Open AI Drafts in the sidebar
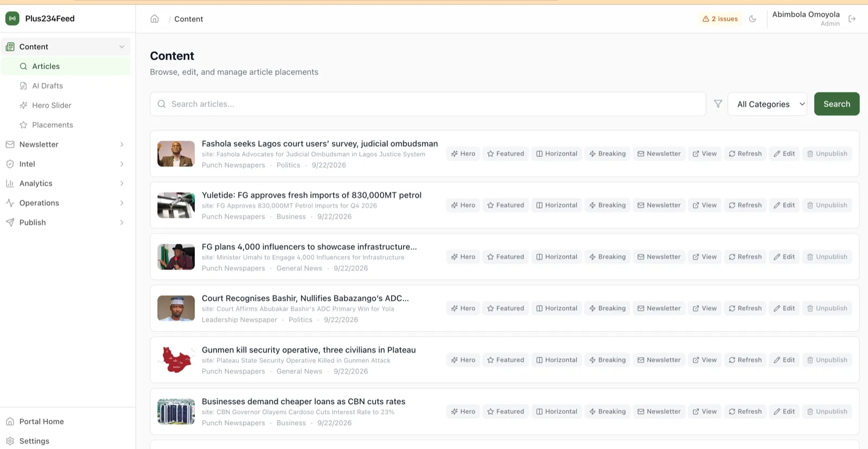Screen dimensions: 868x449 (65, 86)
